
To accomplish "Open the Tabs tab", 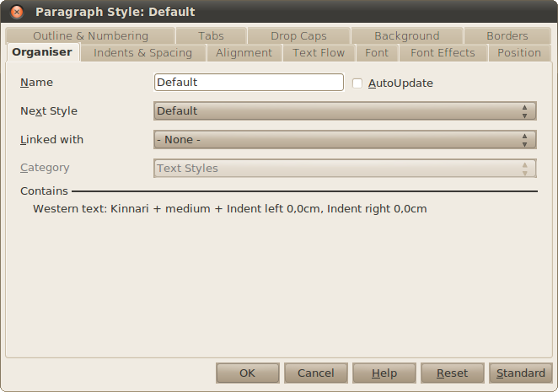I will point(211,35).
